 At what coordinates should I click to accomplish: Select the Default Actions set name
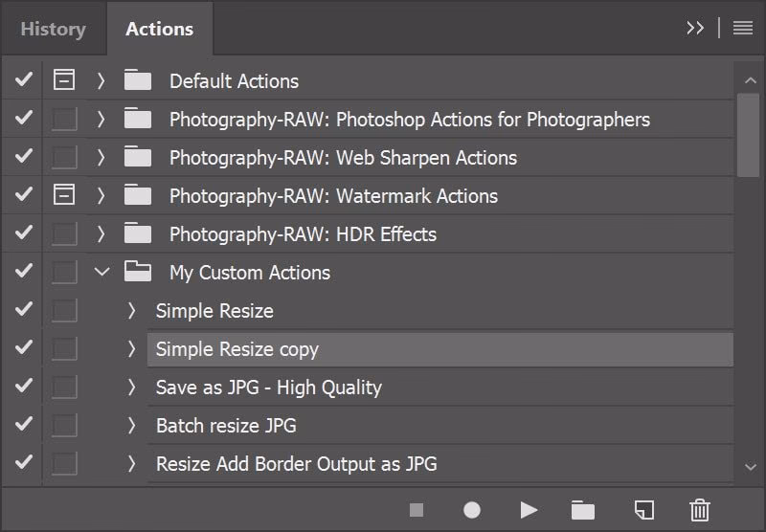pos(234,81)
